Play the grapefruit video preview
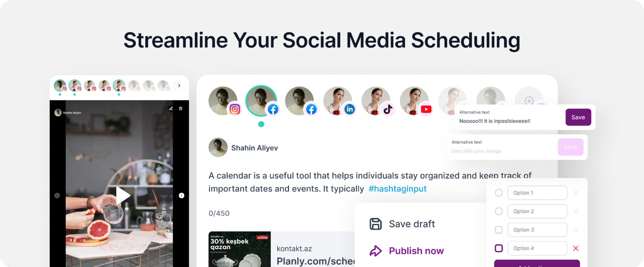Image resolution: width=644 pixels, height=267 pixels. (x=123, y=195)
